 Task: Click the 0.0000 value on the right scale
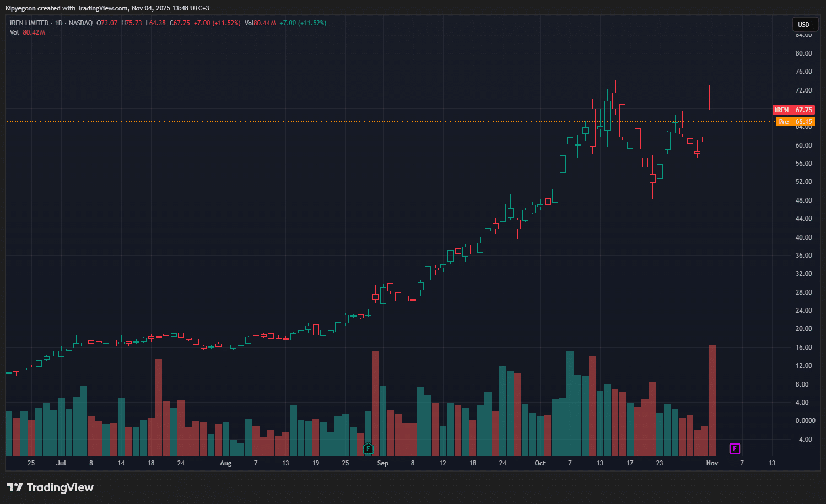pos(805,421)
